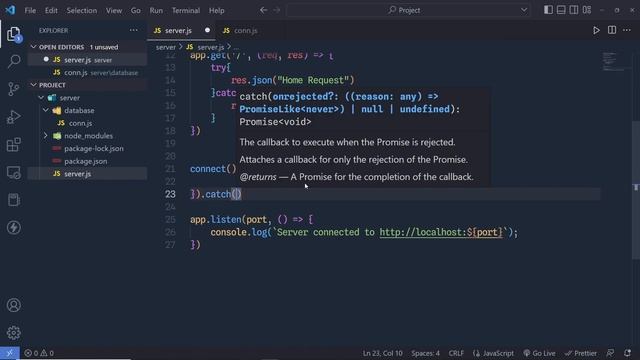Follow the http://localhost link in code
640x360 pixels.
point(441,232)
